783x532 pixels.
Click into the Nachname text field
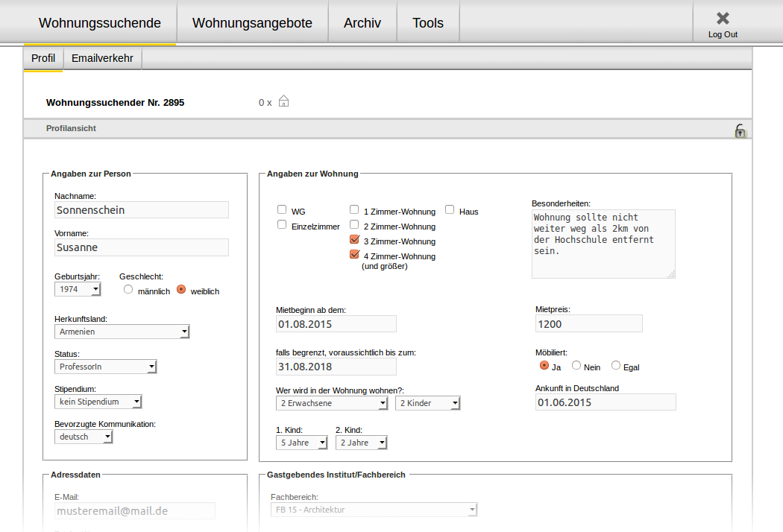point(141,210)
